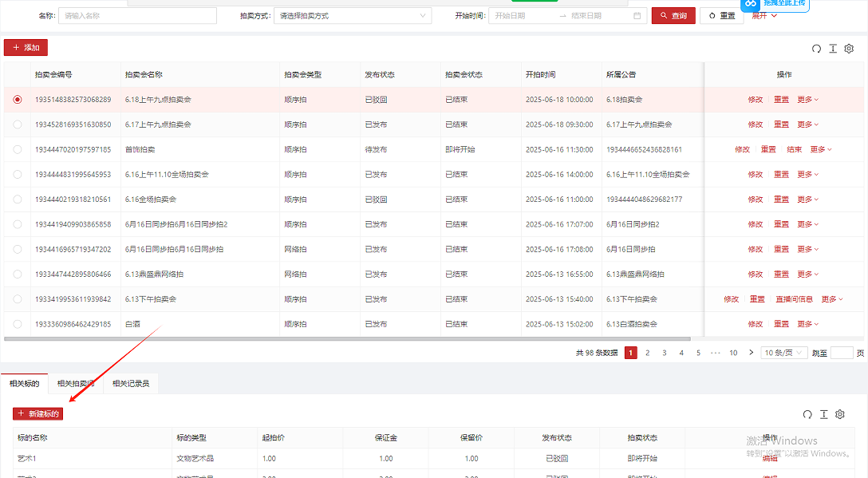Expand 更多 for 6.16上午11.10全场拍卖会 row
The width and height of the screenshot is (868, 478).
pos(807,175)
